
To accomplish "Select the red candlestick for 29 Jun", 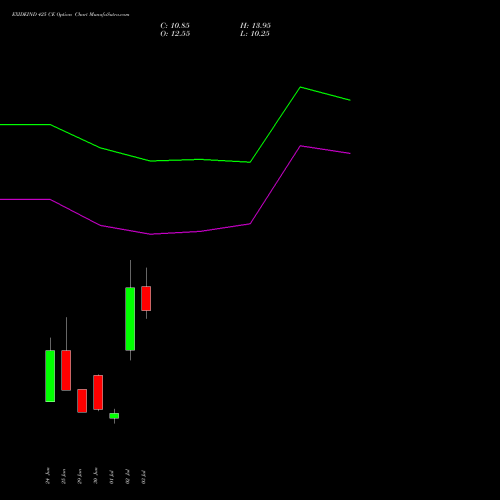I will [82, 401].
